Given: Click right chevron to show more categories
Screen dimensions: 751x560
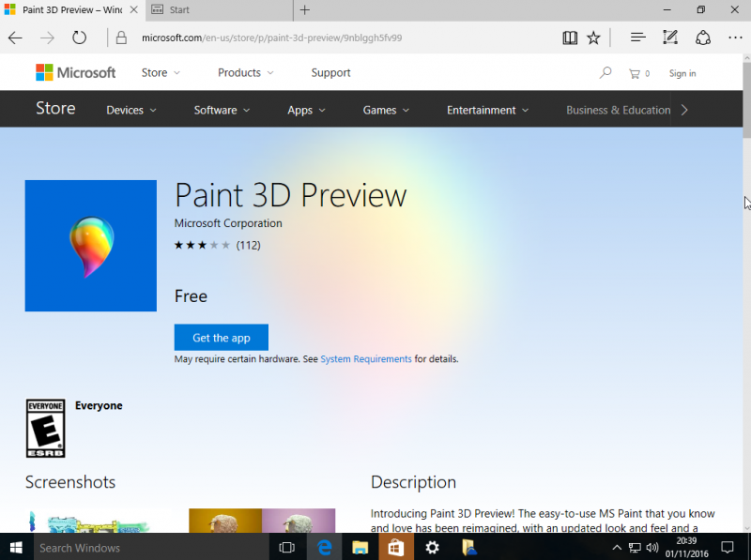Looking at the screenshot, I should pos(684,110).
